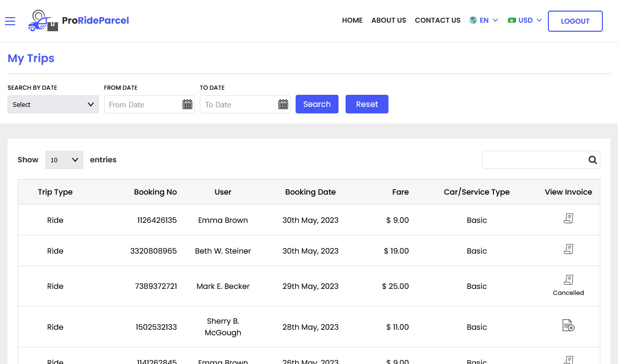Go to the Home page

click(352, 20)
